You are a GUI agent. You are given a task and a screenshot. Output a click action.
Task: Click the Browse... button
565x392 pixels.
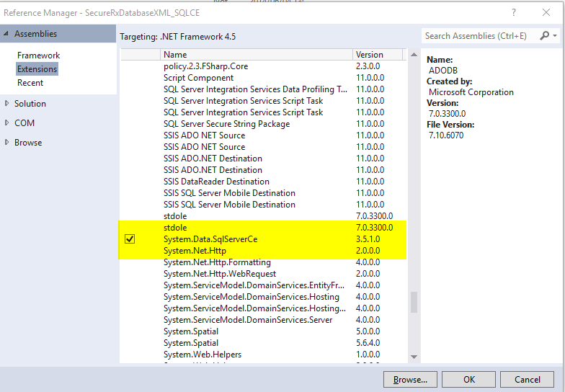(410, 379)
